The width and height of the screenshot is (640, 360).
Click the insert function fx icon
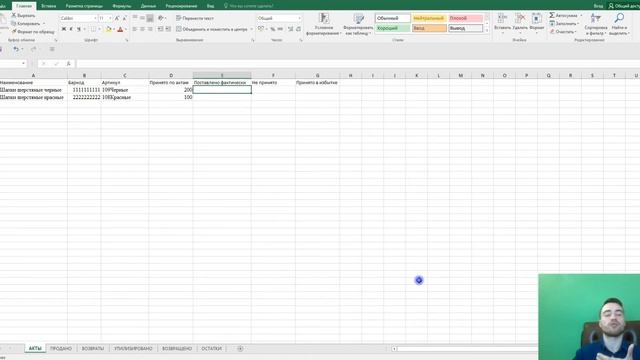[69, 64]
